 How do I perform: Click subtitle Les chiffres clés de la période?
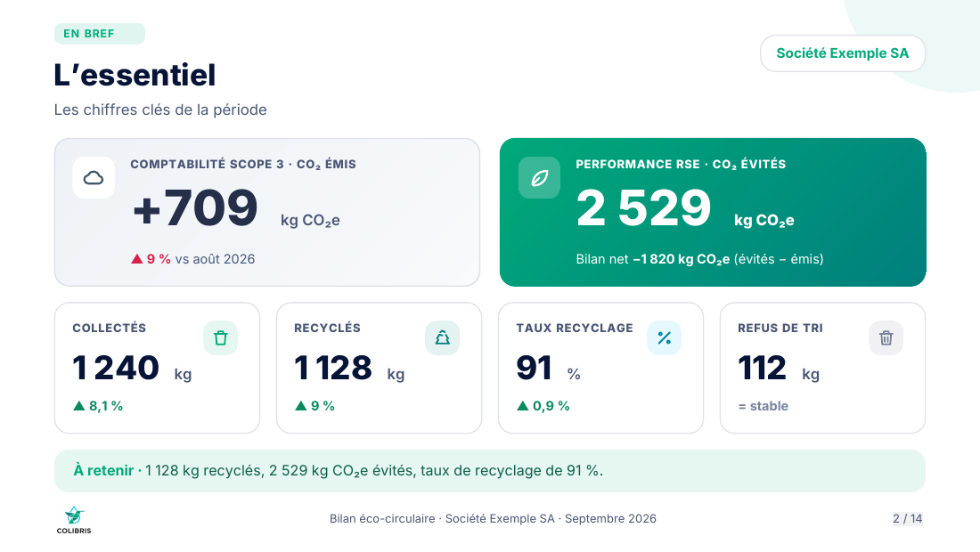(160, 110)
